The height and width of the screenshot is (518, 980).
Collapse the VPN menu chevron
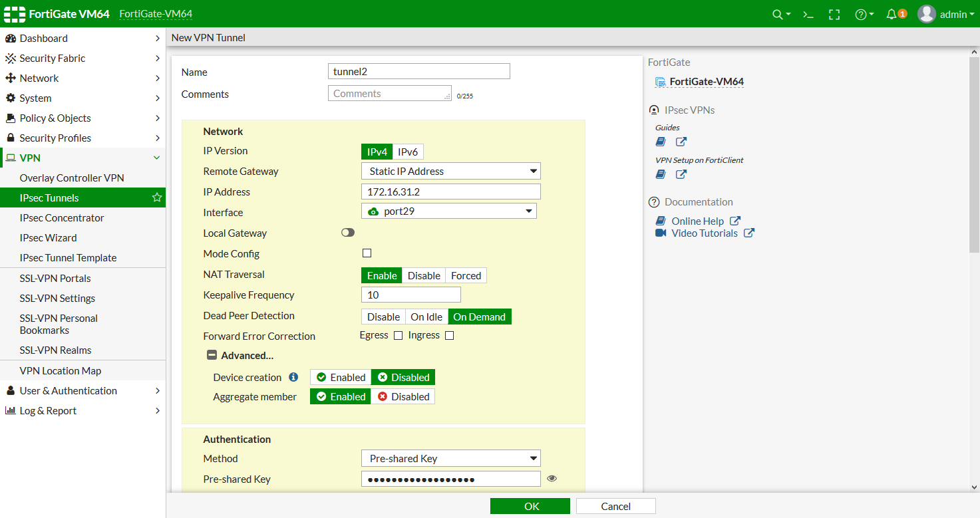[157, 158]
